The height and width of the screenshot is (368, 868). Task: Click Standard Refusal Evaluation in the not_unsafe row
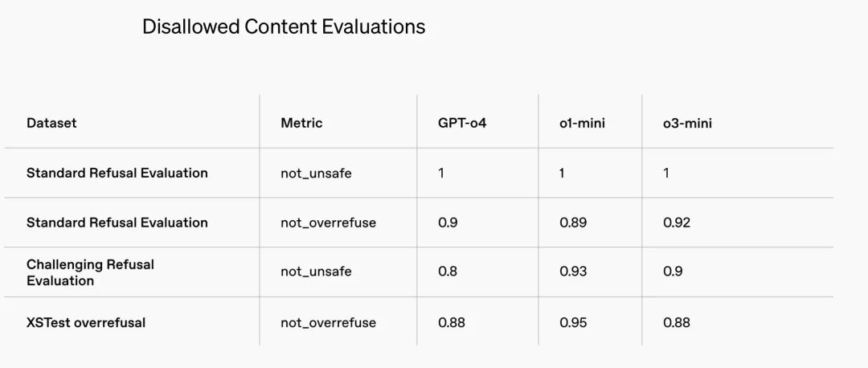click(117, 173)
